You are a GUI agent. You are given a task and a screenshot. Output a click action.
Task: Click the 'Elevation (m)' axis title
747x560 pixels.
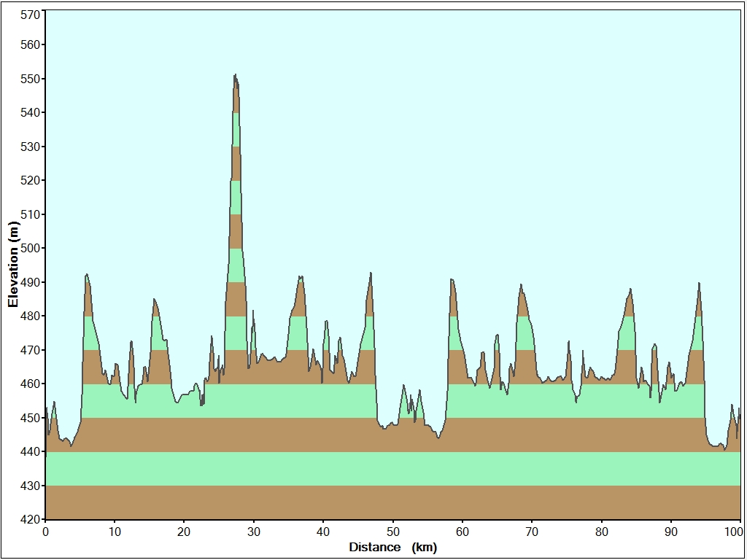click(13, 265)
